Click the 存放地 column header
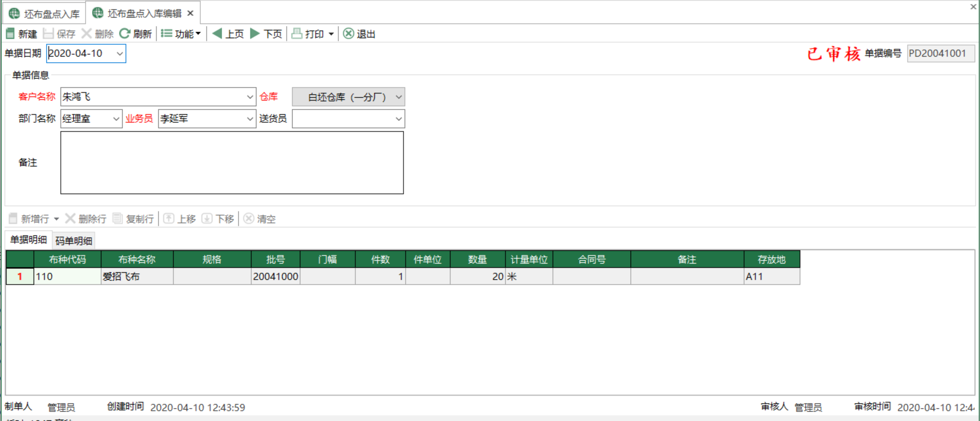980x421 pixels. point(772,259)
